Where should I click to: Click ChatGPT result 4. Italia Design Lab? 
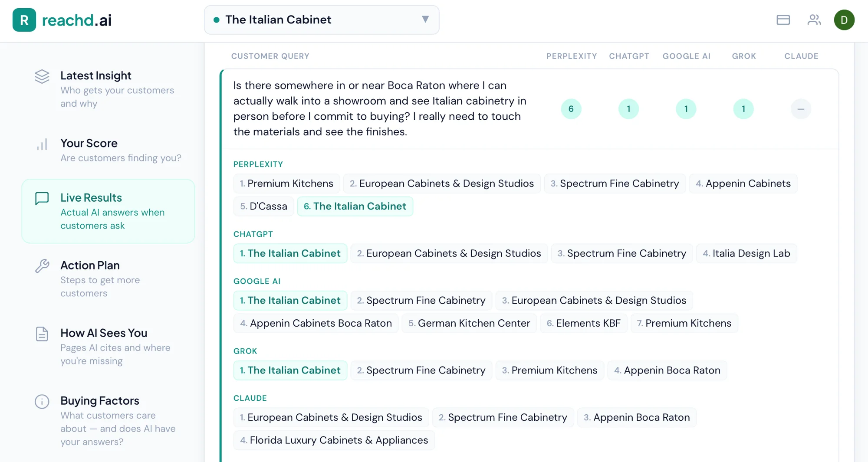coord(746,253)
